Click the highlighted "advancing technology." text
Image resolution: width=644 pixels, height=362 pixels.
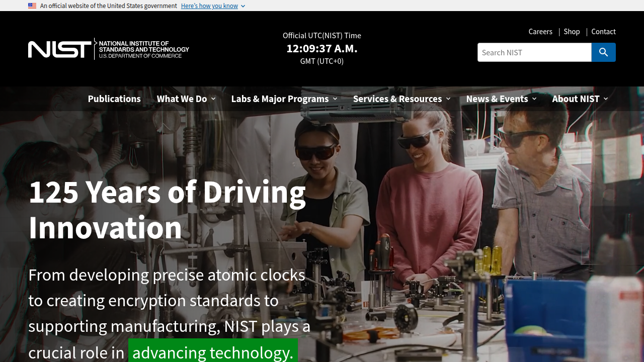213,352
